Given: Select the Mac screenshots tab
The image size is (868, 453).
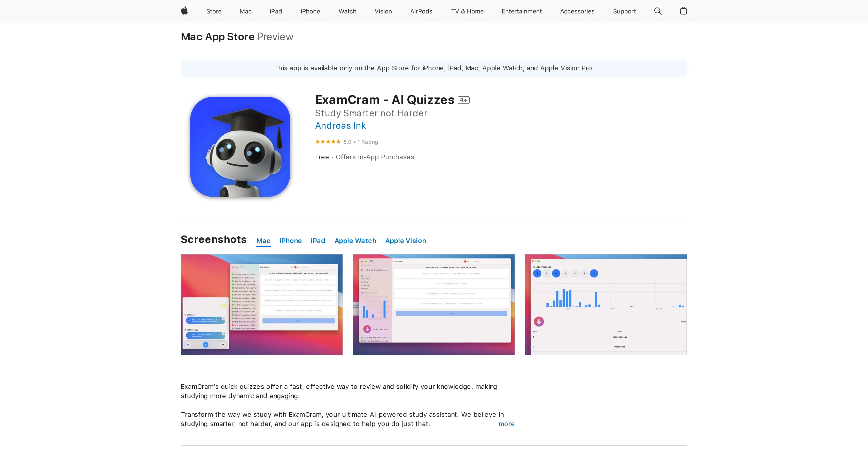Looking at the screenshot, I should [x=263, y=241].
